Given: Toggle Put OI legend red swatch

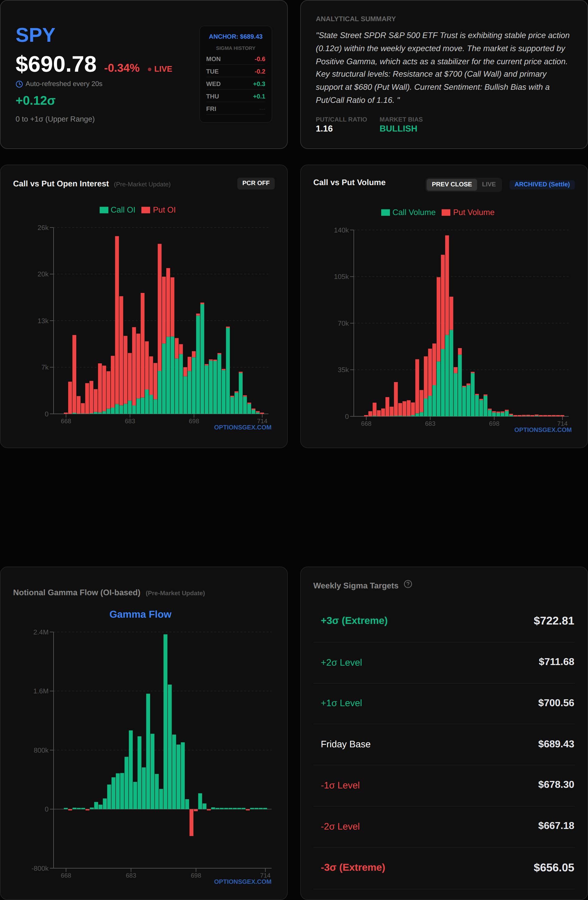Looking at the screenshot, I should tap(146, 210).
